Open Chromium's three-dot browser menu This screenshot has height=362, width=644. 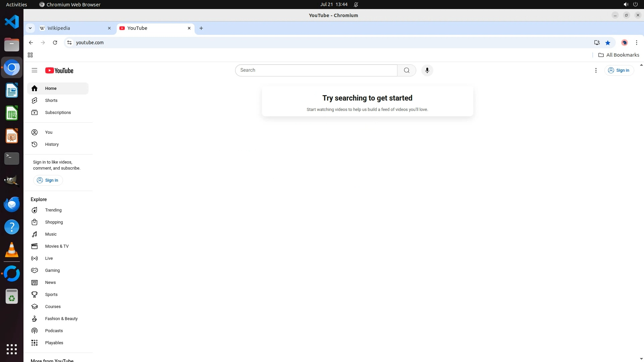636,43
